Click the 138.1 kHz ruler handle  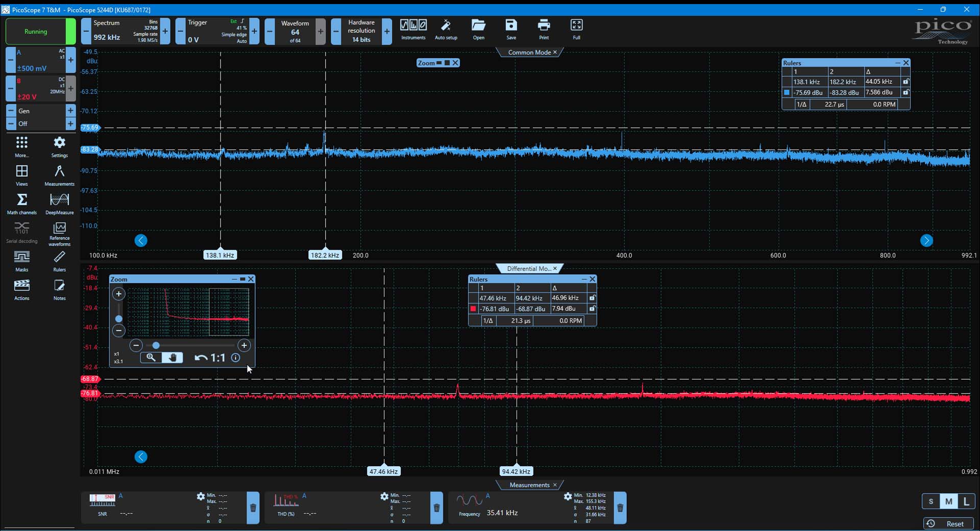[x=220, y=255]
